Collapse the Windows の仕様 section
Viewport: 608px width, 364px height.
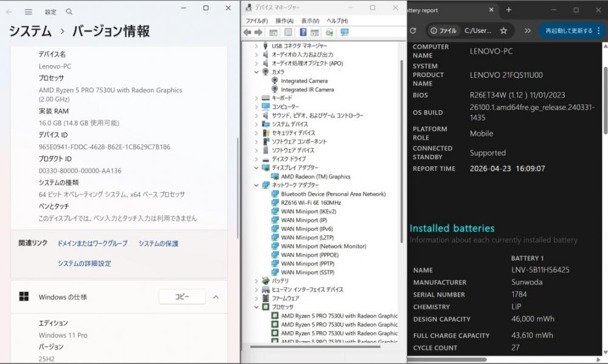[x=216, y=297]
